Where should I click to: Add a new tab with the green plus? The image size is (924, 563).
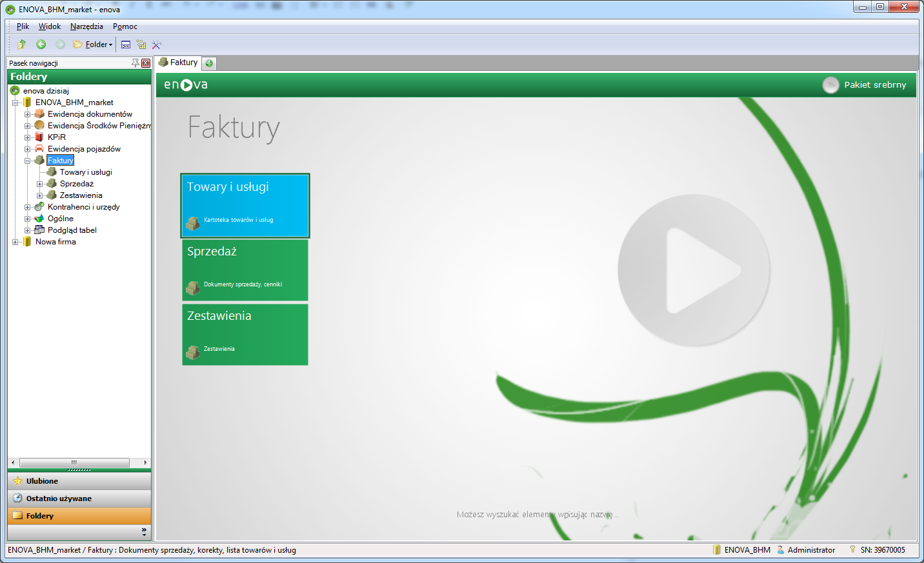coord(209,63)
